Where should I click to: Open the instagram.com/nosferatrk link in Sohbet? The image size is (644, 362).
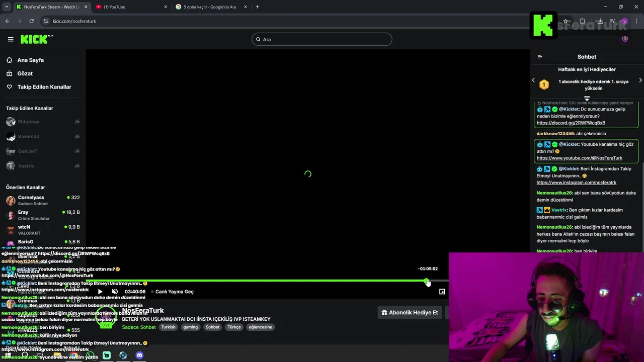click(x=576, y=183)
